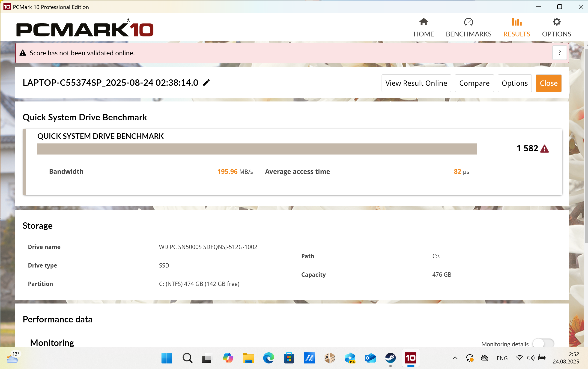The height and width of the screenshot is (369, 588).
Task: Click View Result Online button
Action: 416,83
